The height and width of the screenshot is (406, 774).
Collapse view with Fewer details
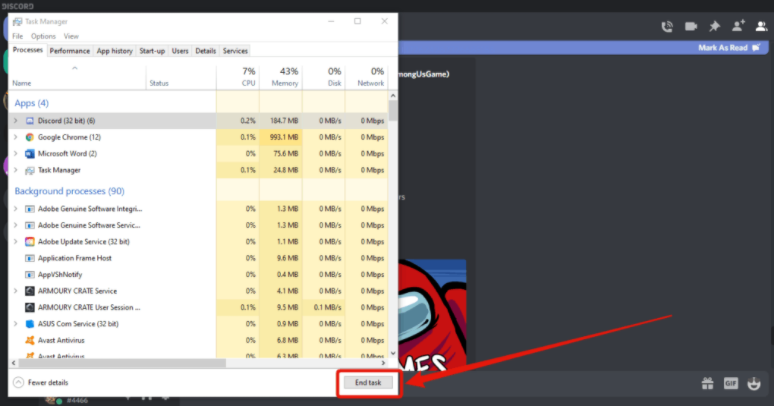(x=41, y=382)
